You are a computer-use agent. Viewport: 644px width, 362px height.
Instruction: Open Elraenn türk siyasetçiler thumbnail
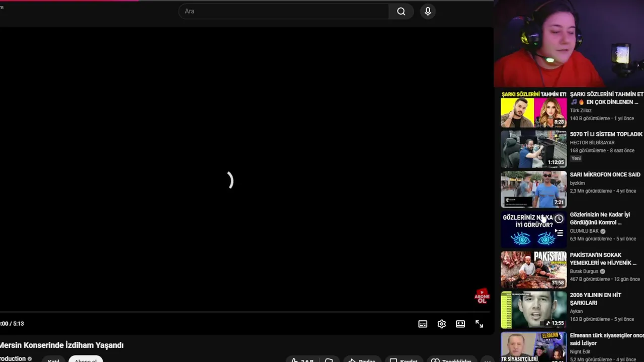click(x=533, y=347)
